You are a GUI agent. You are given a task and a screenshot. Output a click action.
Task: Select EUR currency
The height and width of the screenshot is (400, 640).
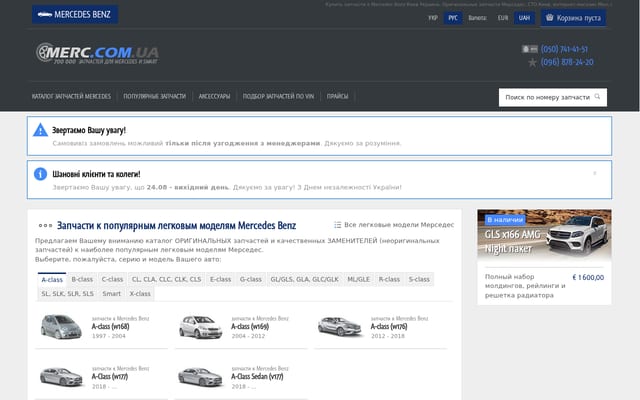[x=503, y=18]
